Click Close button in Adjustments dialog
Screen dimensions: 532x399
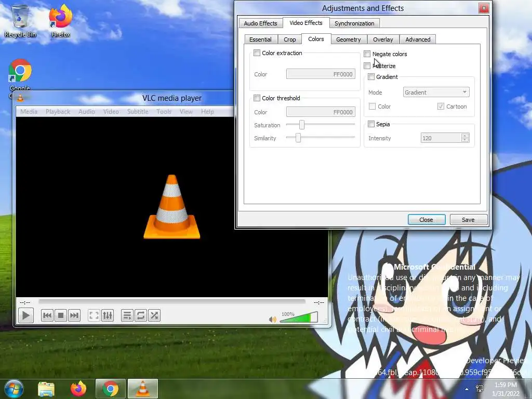(x=426, y=220)
